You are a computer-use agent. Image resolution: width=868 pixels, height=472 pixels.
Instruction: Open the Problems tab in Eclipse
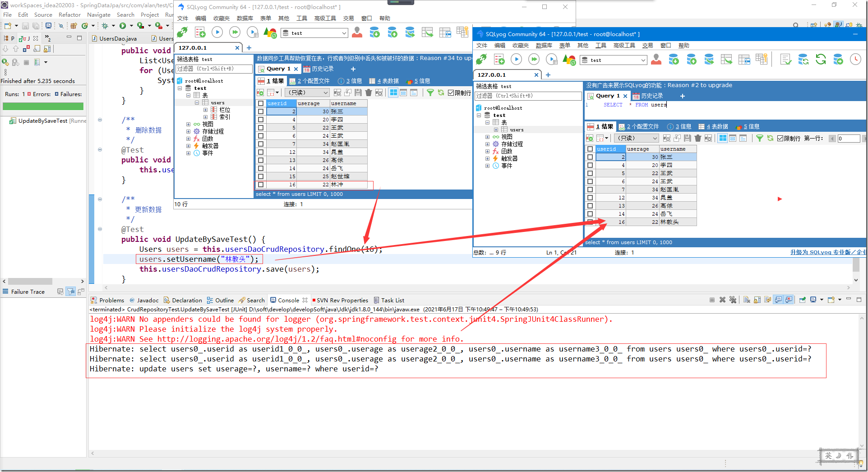coord(107,300)
